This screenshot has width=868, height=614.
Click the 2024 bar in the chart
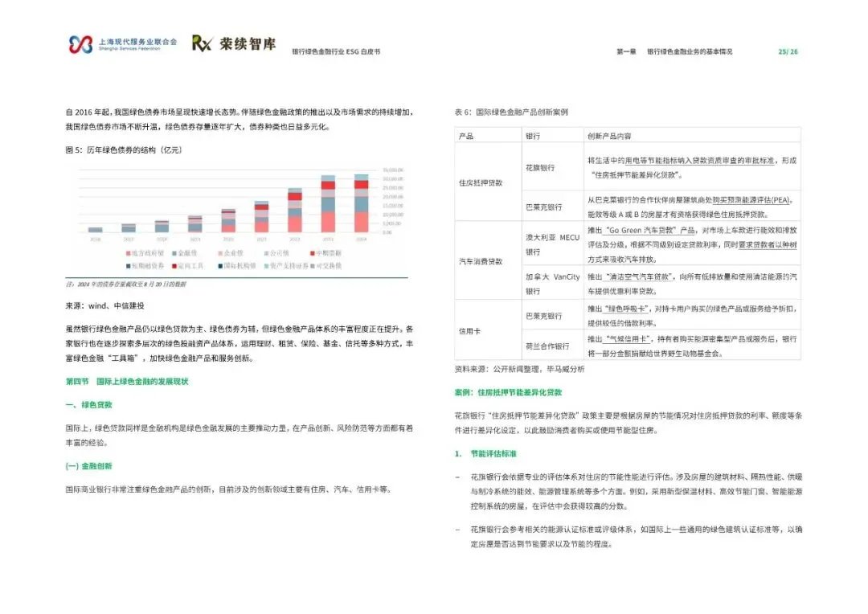[x=361, y=203]
